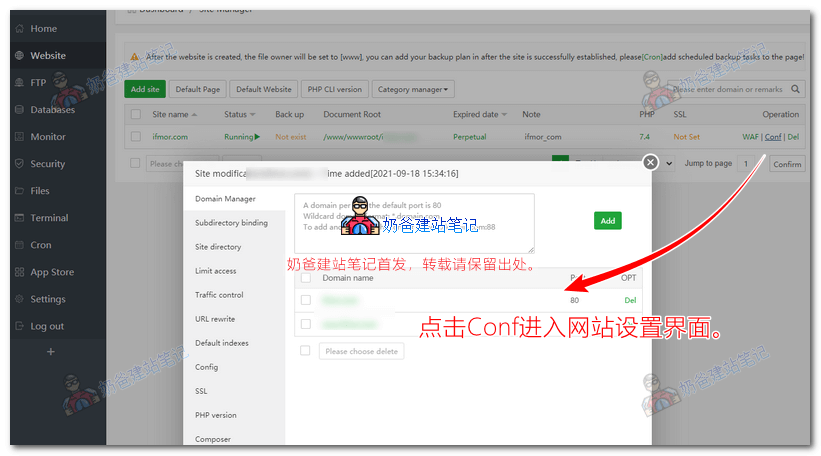Click the Cron sidebar icon
The height and width of the screenshot is (456, 821).
[20, 245]
